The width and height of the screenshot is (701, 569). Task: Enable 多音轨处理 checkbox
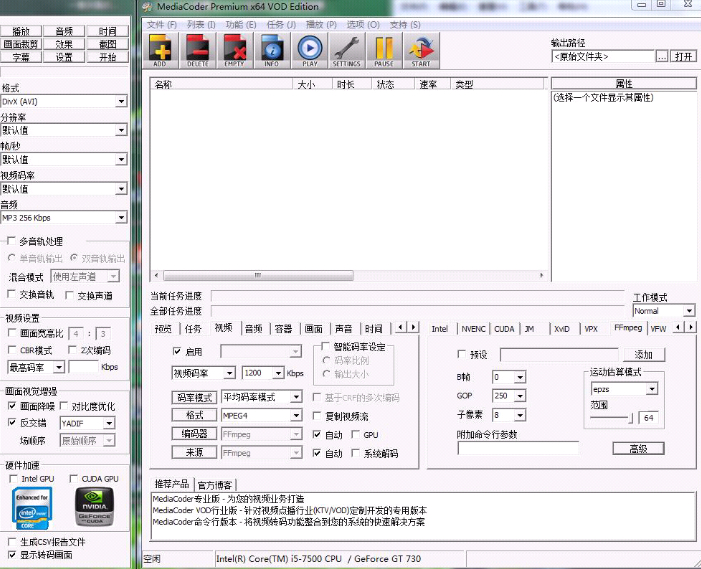coord(12,241)
